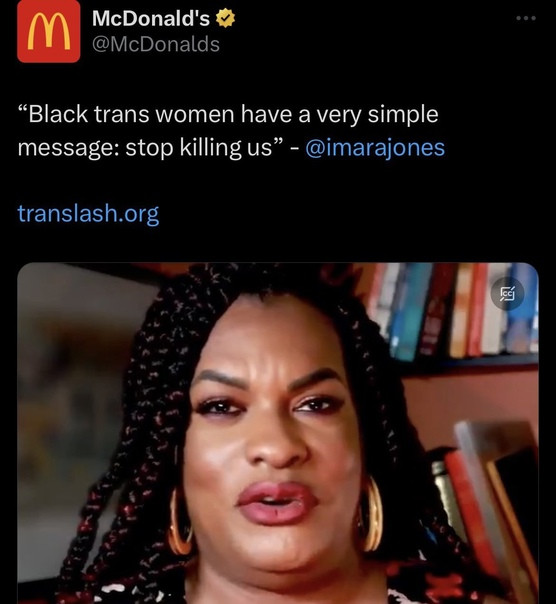Screen dimensions: 556x604
Task: Click the golden arches logo
Action: [49, 31]
